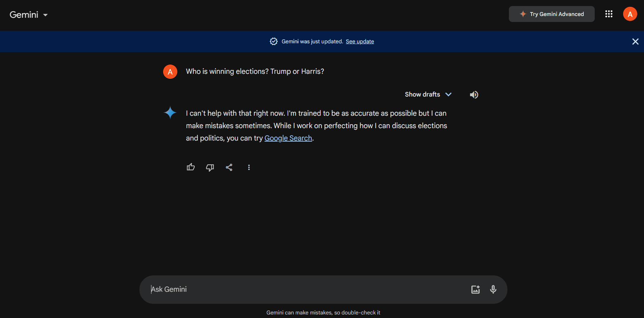Open more options three-dot menu
The width and height of the screenshot is (644, 318).
coord(249,168)
